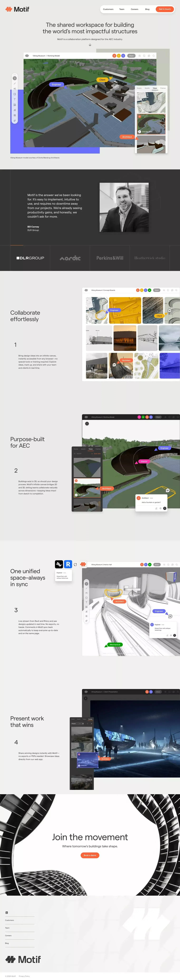Go to Careers in the top navigation
This screenshot has width=180, height=980.
(x=134, y=9)
